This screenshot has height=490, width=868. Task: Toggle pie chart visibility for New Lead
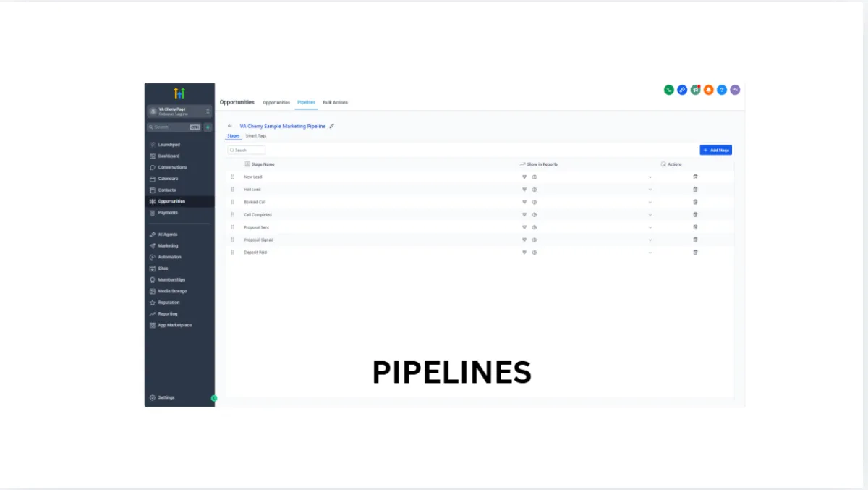tap(535, 177)
